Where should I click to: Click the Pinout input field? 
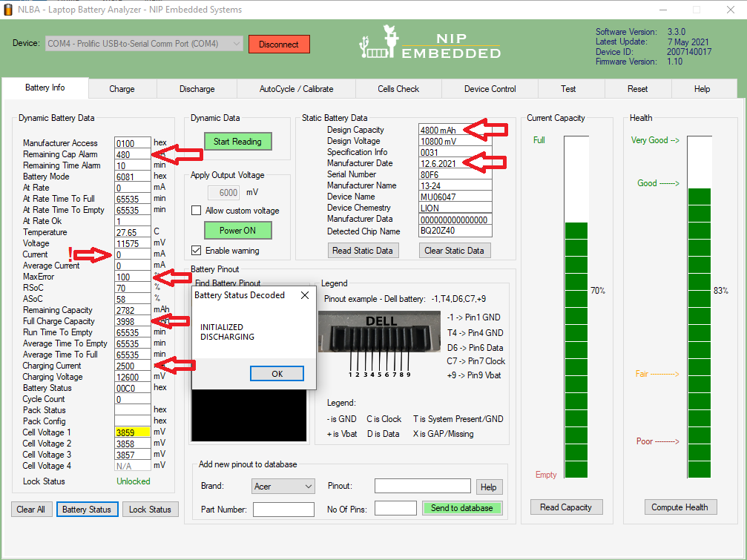(x=423, y=486)
